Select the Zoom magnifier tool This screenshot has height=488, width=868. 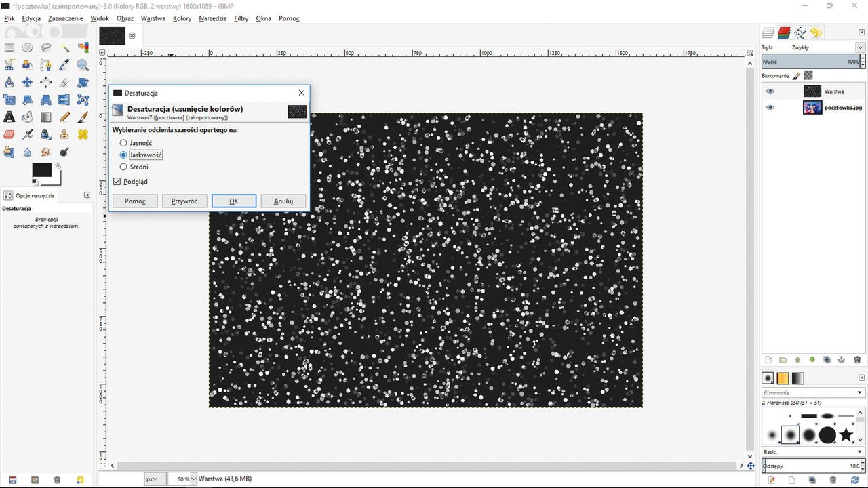click(83, 65)
